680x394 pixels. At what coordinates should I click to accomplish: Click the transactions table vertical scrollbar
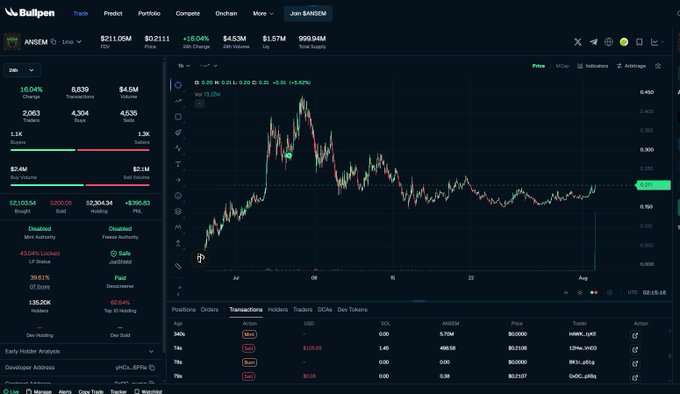coord(670,356)
